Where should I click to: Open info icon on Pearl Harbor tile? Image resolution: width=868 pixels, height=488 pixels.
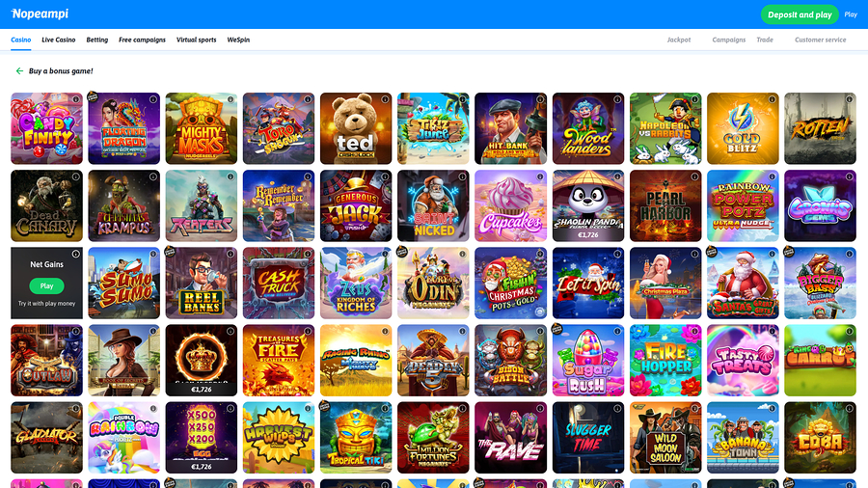click(694, 177)
